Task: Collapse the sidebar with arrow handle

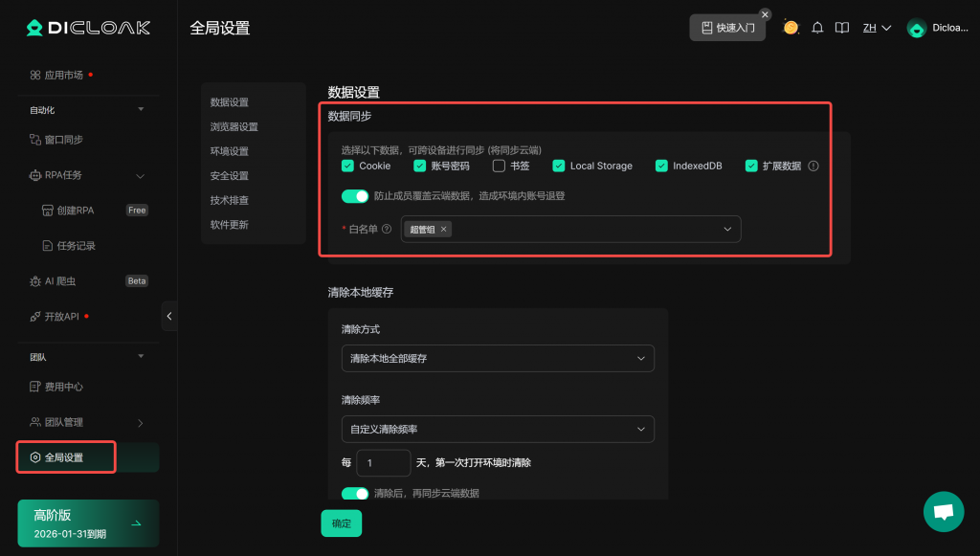Action: (169, 316)
